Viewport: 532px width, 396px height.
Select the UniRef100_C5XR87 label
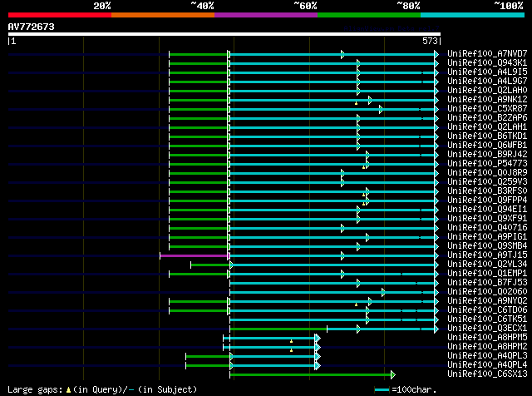click(x=487, y=109)
